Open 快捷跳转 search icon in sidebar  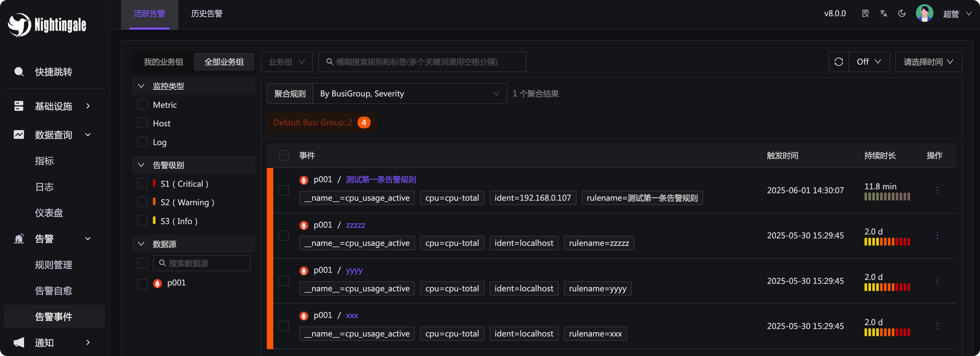pos(19,72)
